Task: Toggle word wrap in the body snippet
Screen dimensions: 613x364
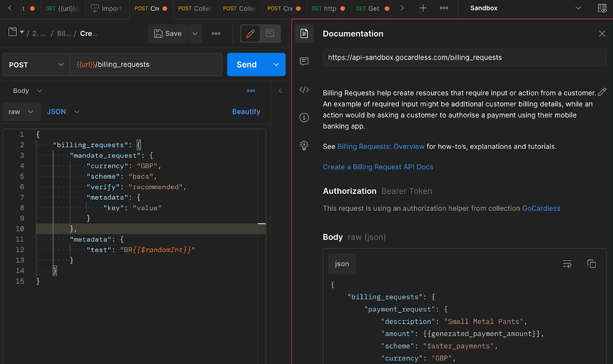Action: (x=567, y=264)
